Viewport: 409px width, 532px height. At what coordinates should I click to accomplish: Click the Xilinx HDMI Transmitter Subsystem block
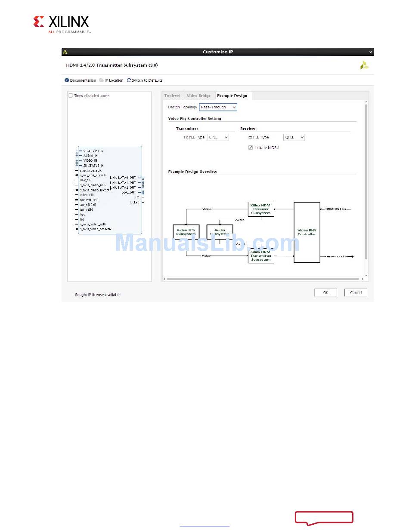(x=261, y=256)
